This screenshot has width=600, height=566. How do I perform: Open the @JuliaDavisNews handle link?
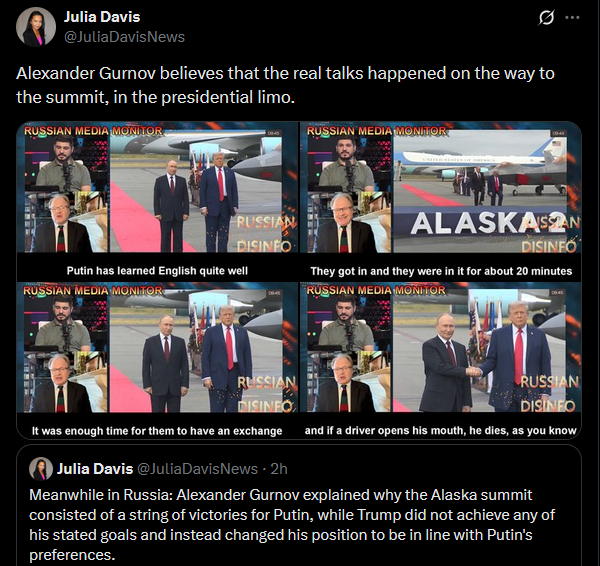coord(124,37)
